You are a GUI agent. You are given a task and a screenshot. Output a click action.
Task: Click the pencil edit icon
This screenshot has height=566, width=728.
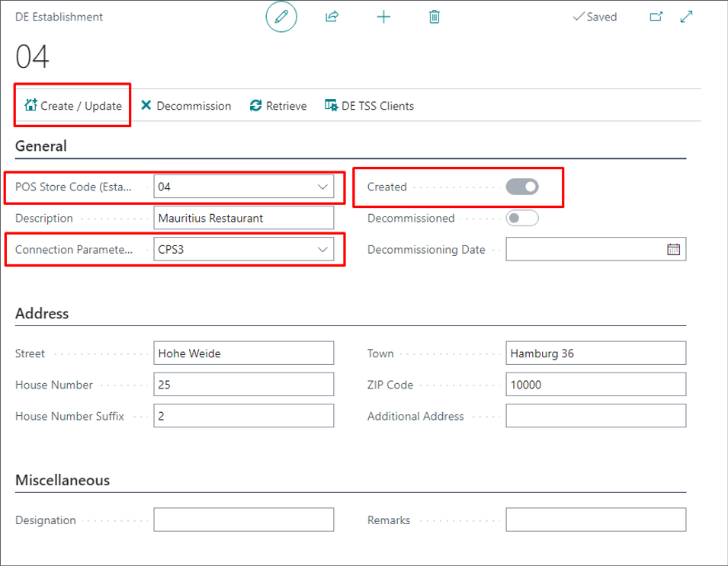point(281,18)
